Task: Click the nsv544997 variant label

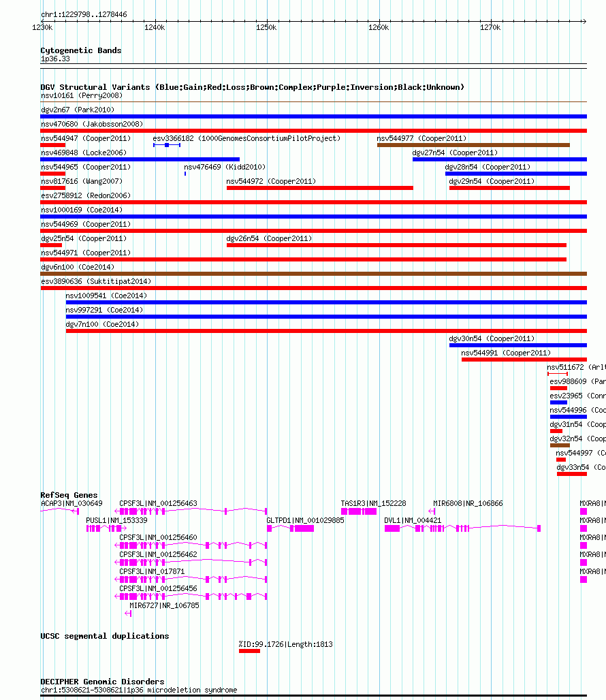Action: (581, 453)
